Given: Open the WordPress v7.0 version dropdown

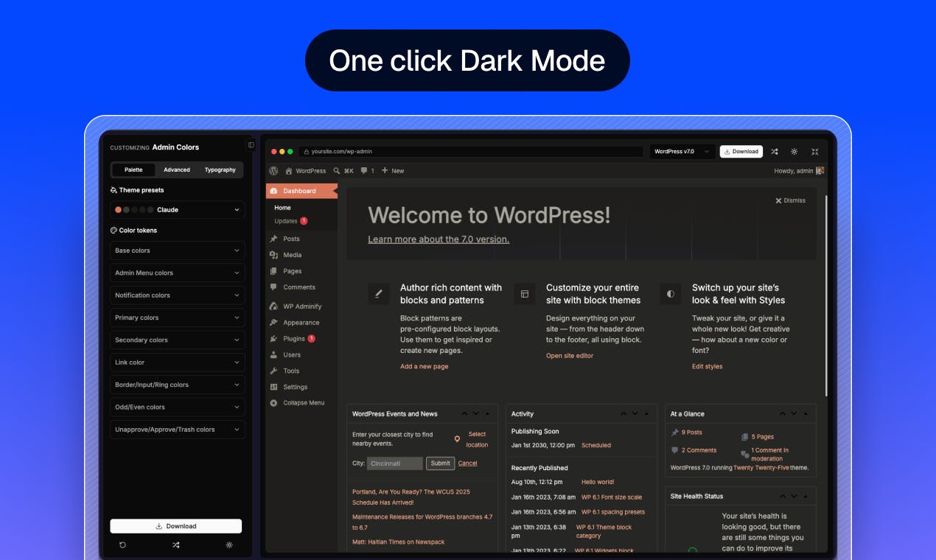Looking at the screenshot, I should (x=682, y=151).
